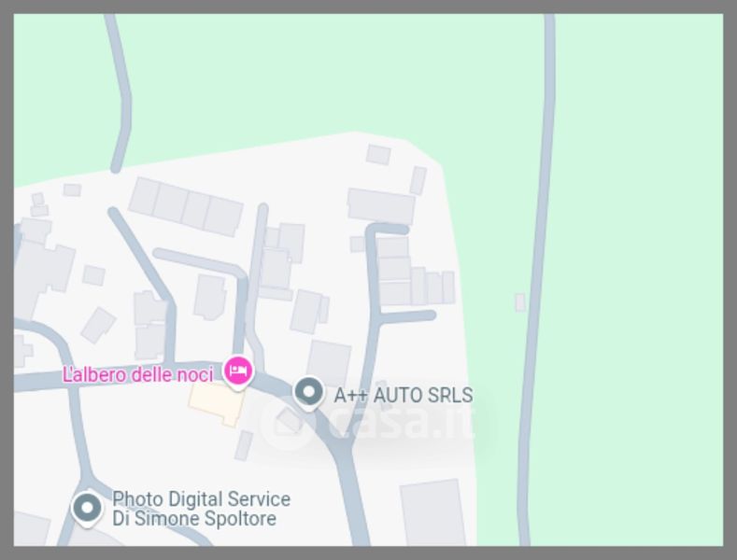Select the orange highlighted building below the hotel pin
Viewport: 737px width, 560px height.
pos(217,403)
